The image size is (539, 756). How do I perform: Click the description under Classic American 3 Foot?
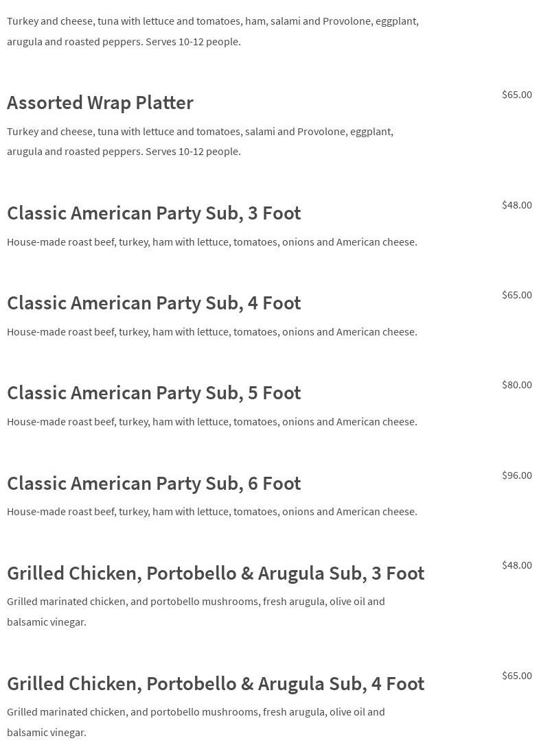coord(211,242)
